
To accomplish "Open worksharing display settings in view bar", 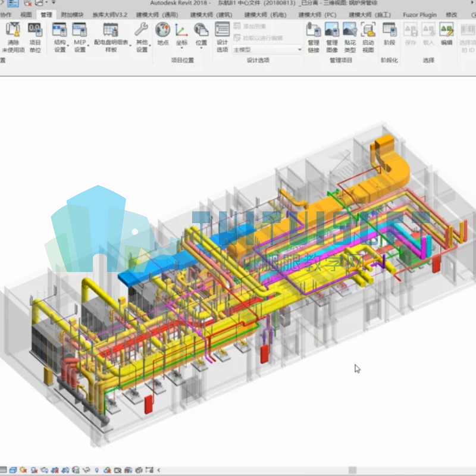I will click(x=107, y=470).
